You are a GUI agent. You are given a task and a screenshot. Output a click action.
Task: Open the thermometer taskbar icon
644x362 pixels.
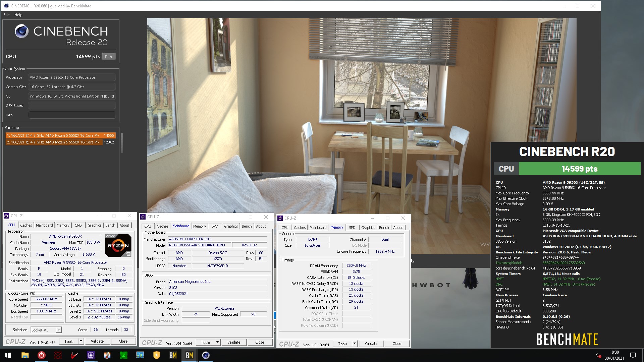tap(107, 355)
